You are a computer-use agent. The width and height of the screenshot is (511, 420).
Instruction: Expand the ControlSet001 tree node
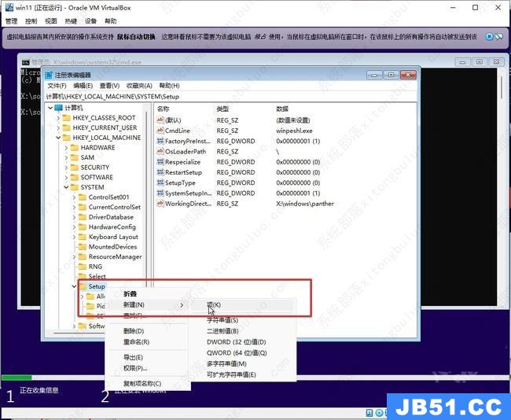pos(74,197)
